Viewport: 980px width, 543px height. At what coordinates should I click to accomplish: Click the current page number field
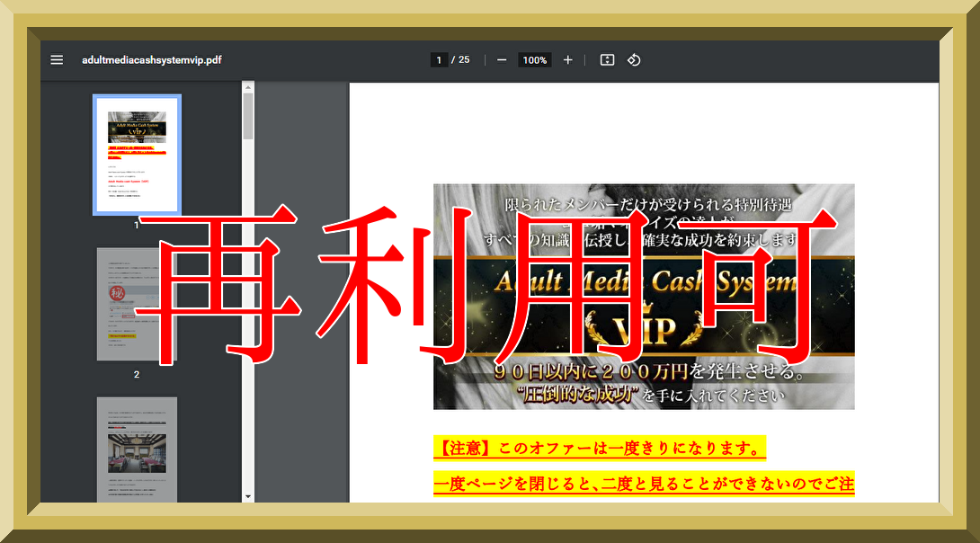tap(439, 60)
